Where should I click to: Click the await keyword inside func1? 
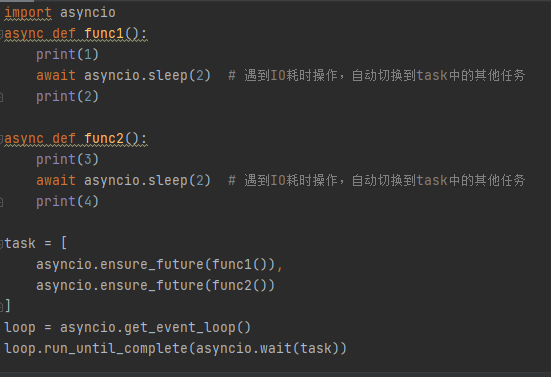56,76
